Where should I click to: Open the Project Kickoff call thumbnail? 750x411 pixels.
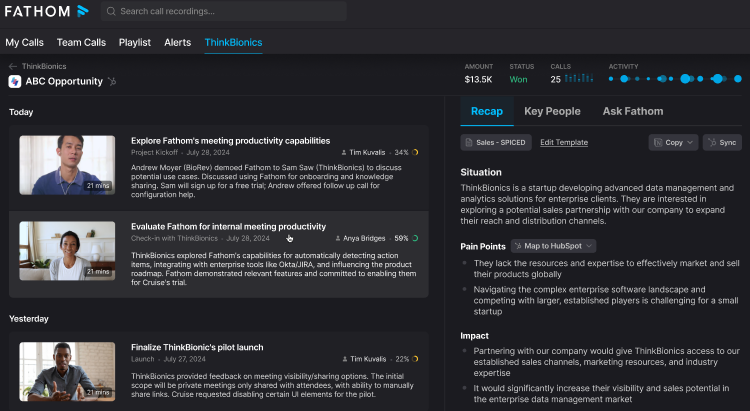pyautogui.click(x=67, y=165)
